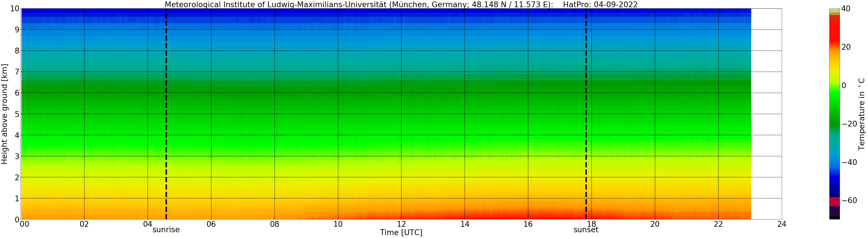Click the height axis tick label 3
868x238 pixels.
(17, 156)
